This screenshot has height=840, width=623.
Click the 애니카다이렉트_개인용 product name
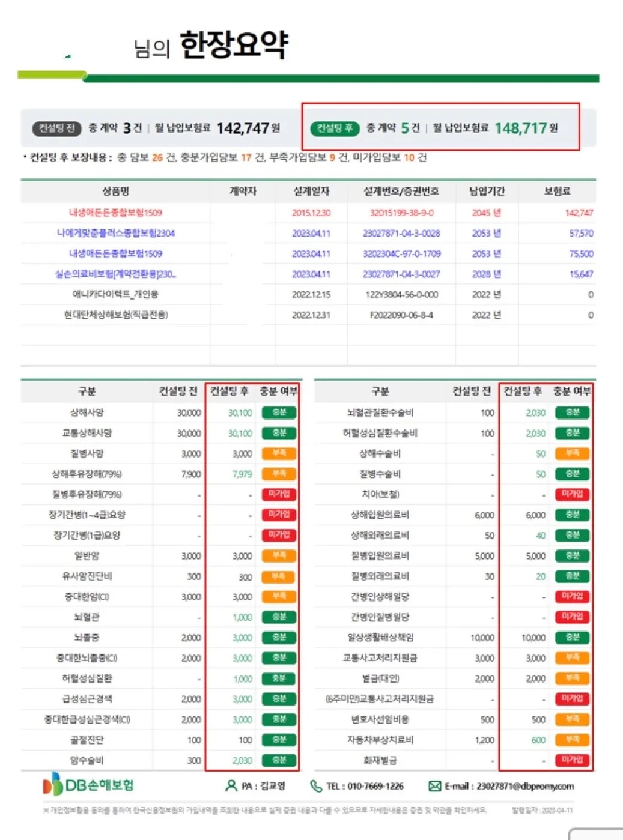tap(115, 294)
